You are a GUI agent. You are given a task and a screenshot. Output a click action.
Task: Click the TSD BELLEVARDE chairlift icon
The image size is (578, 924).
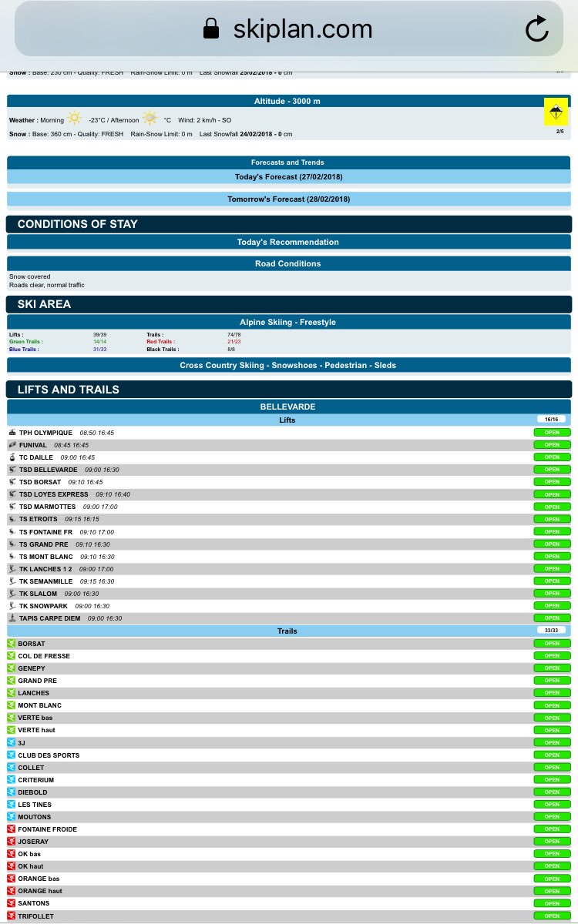coord(12,470)
